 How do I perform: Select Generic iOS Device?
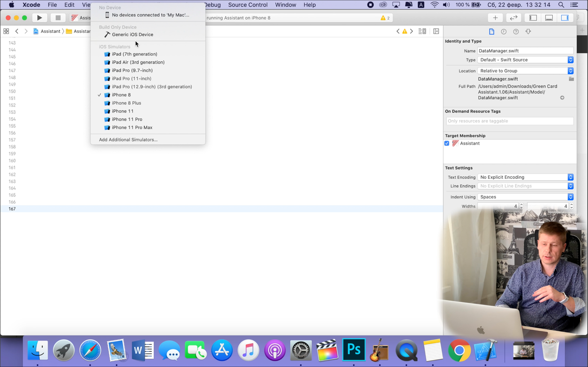[148, 34]
